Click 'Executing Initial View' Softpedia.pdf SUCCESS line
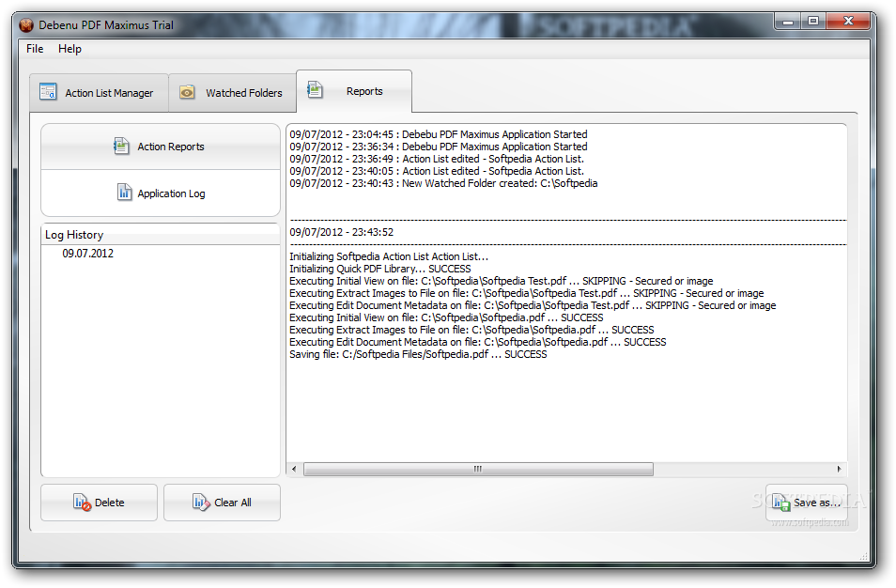This screenshot has width=896, height=588. coord(446,317)
